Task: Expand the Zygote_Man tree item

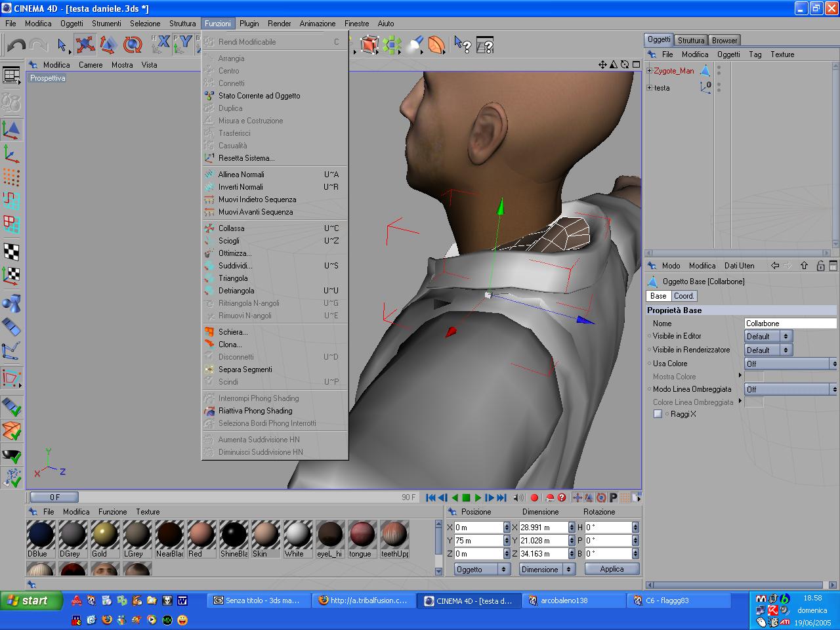Action: [650, 71]
